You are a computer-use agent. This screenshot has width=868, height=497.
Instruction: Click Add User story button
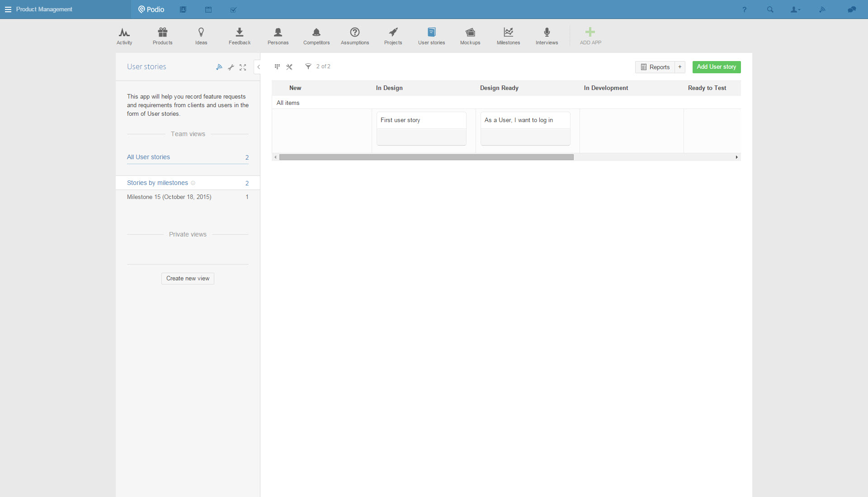click(x=716, y=67)
